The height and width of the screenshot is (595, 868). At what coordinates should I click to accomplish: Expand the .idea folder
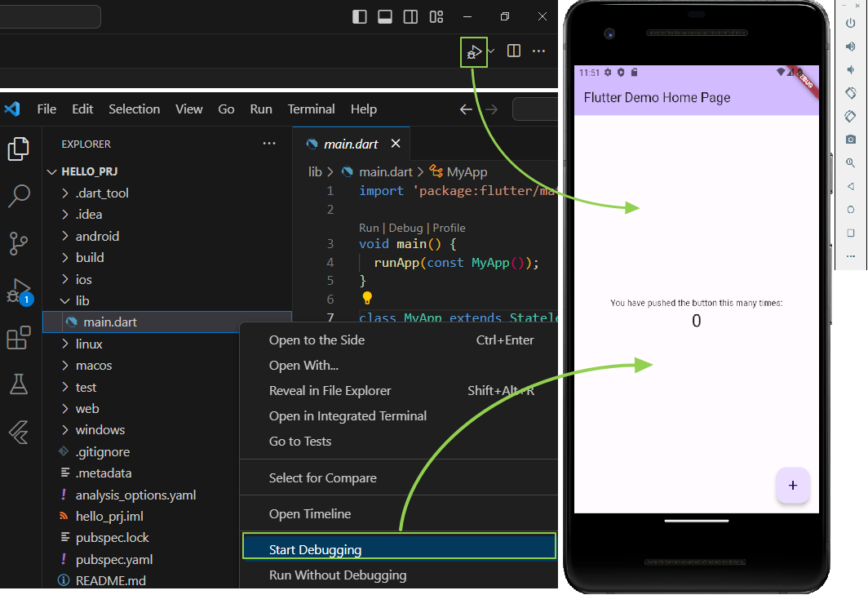[x=89, y=215]
